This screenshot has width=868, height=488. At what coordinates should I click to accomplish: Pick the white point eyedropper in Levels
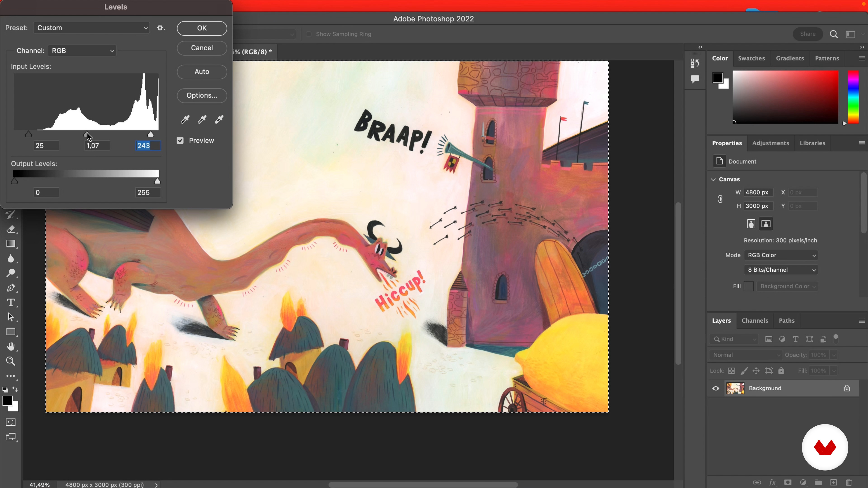[219, 119]
